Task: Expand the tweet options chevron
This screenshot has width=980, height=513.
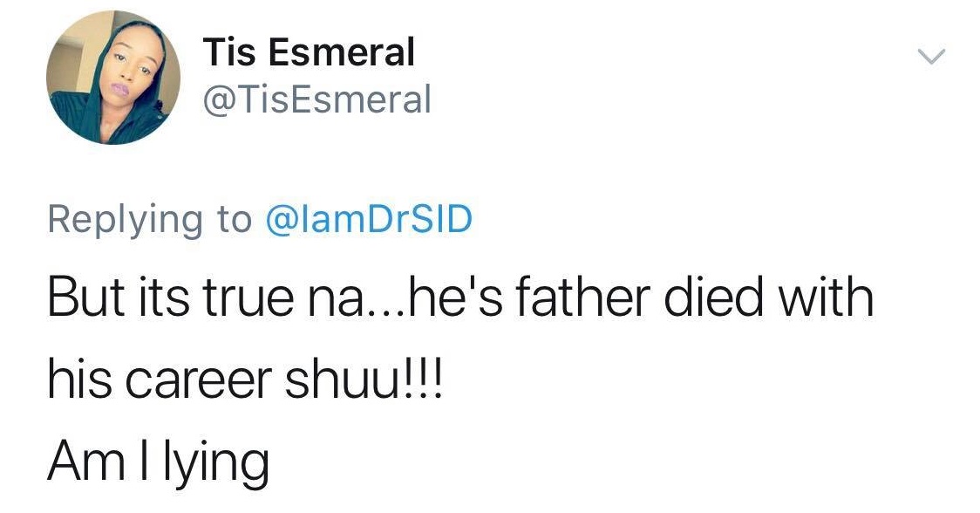Action: (931, 57)
